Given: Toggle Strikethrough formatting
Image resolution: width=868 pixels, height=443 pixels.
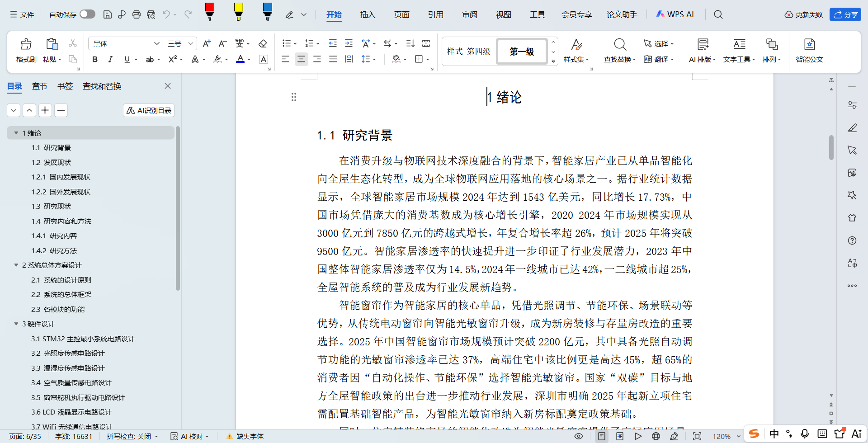Looking at the screenshot, I should (x=150, y=59).
